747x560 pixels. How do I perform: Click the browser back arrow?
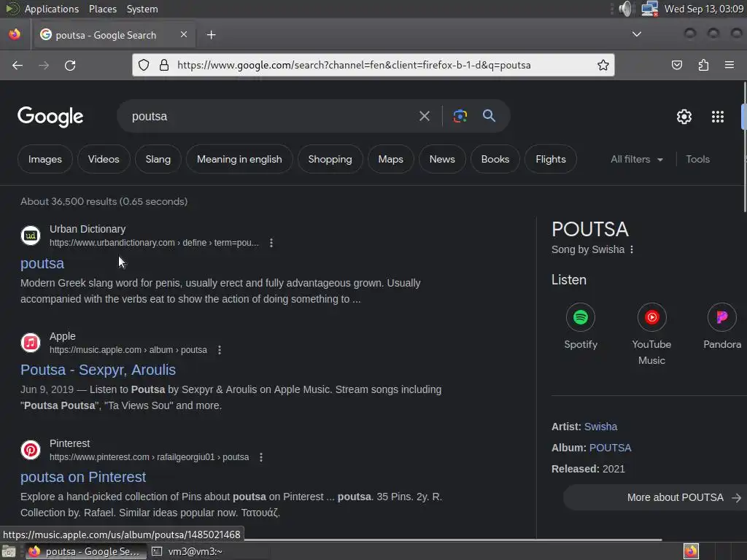pos(18,65)
